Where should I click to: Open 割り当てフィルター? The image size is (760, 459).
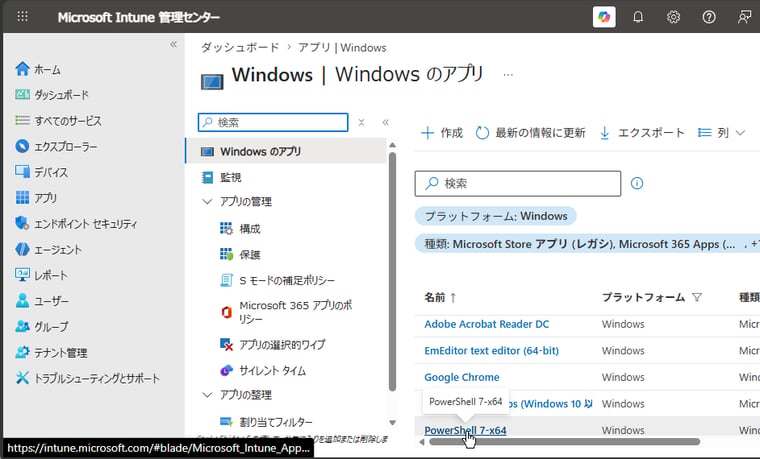266,422
